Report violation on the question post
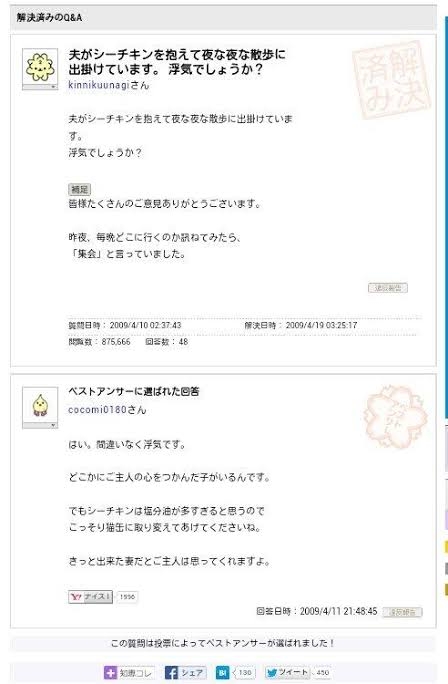The height and width of the screenshot is (684, 448). click(388, 288)
